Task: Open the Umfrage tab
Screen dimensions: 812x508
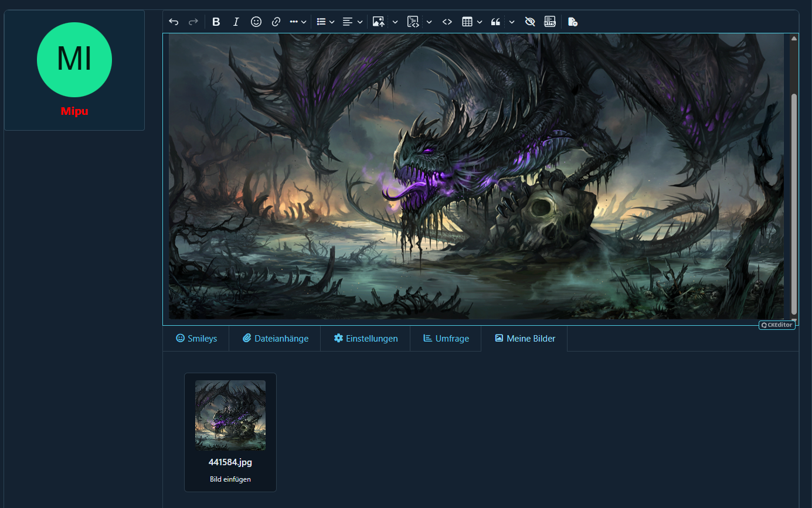Action: 446,339
